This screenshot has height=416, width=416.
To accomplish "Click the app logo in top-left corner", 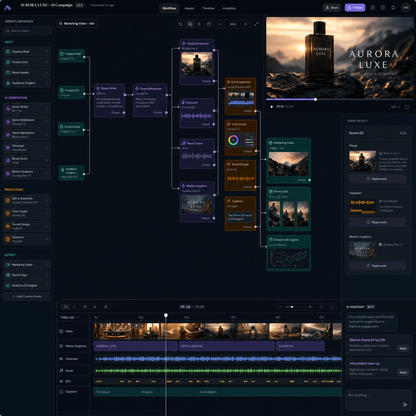I will click(x=7, y=7).
